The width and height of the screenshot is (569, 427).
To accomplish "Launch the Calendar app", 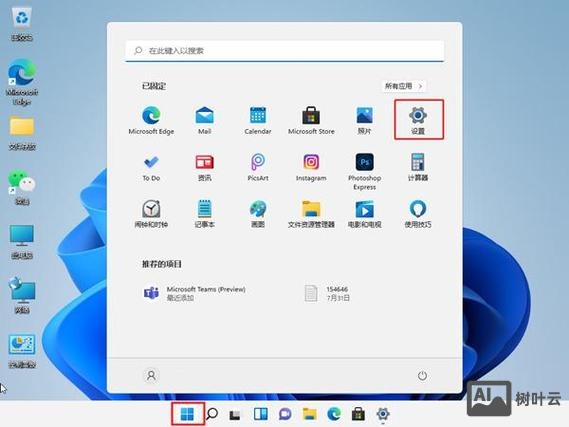I will (258, 120).
